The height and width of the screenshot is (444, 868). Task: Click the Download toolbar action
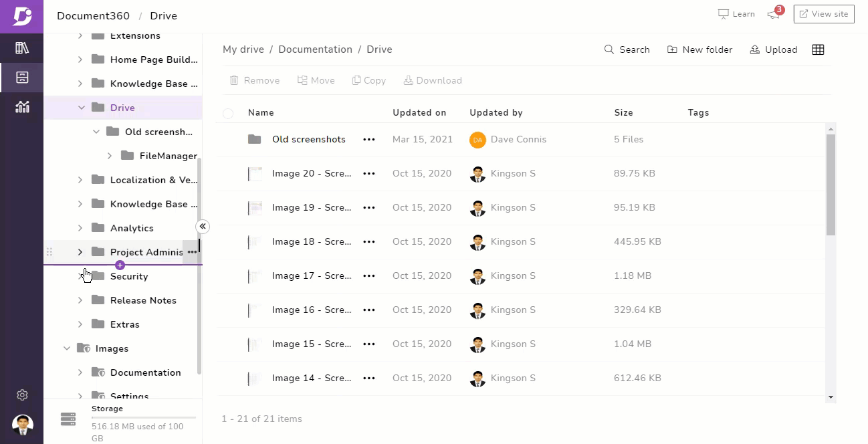coord(433,80)
